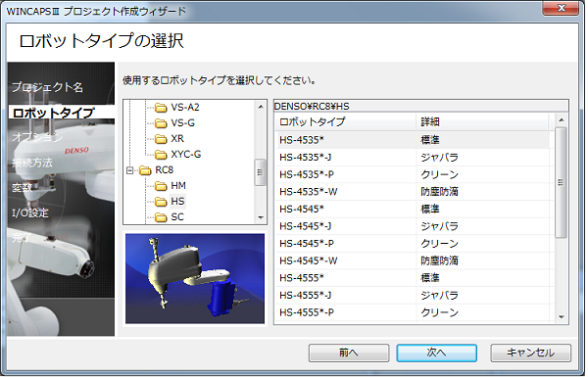Screen dimensions: 588x377
Task: Go to プロジェクト名 wizard step
Action: click(x=47, y=87)
